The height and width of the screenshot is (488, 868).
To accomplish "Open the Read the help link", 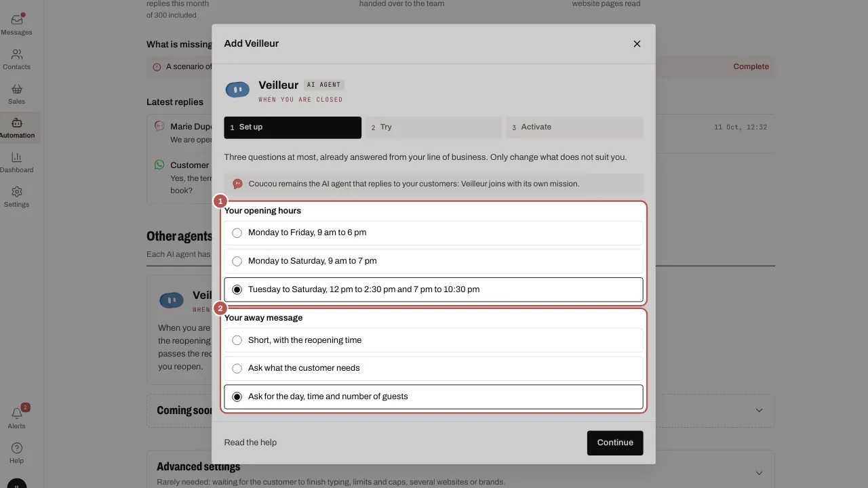I will [250, 443].
